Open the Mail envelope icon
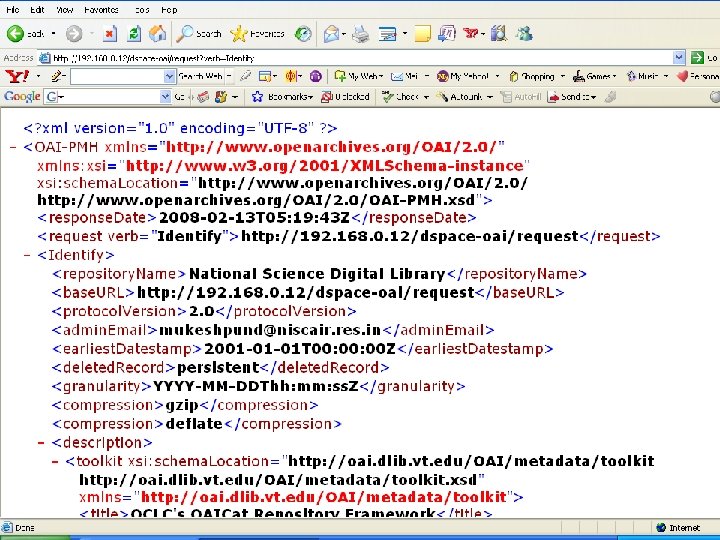 331,34
